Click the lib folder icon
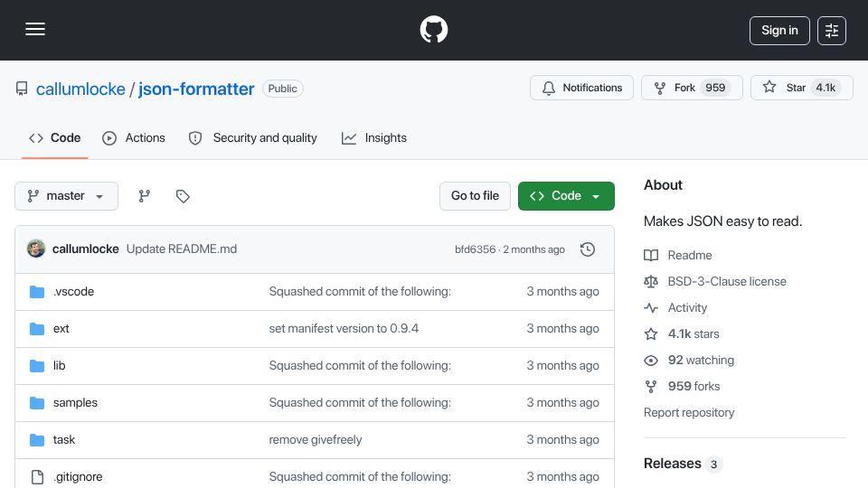This screenshot has height=488, width=868. (37, 366)
